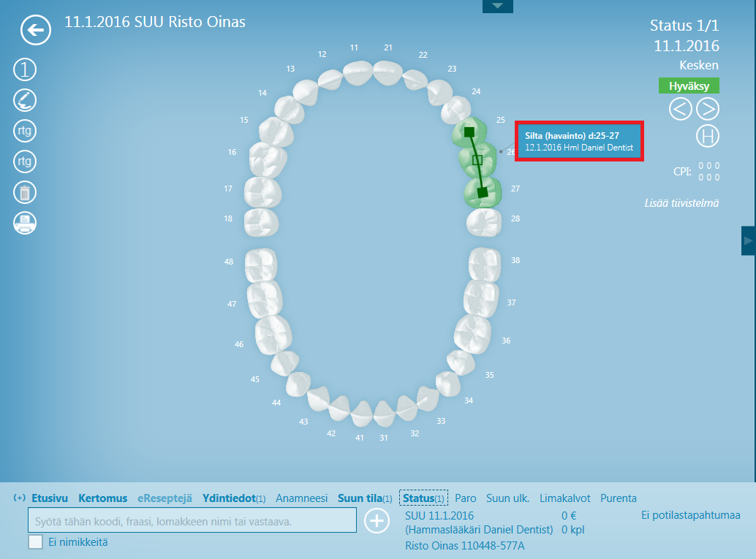Open the second rtg x-ray icon

[25, 161]
